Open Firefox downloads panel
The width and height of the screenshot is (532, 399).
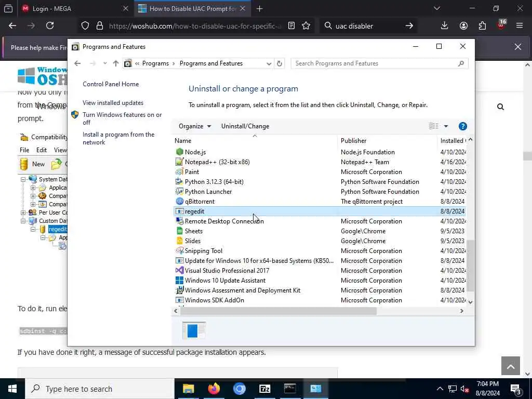coord(444,26)
